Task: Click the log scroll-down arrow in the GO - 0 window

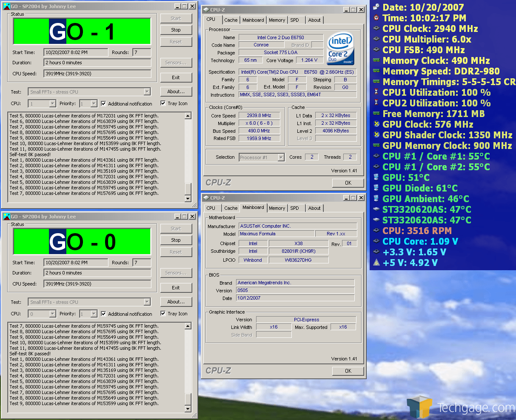Action: coord(188,409)
